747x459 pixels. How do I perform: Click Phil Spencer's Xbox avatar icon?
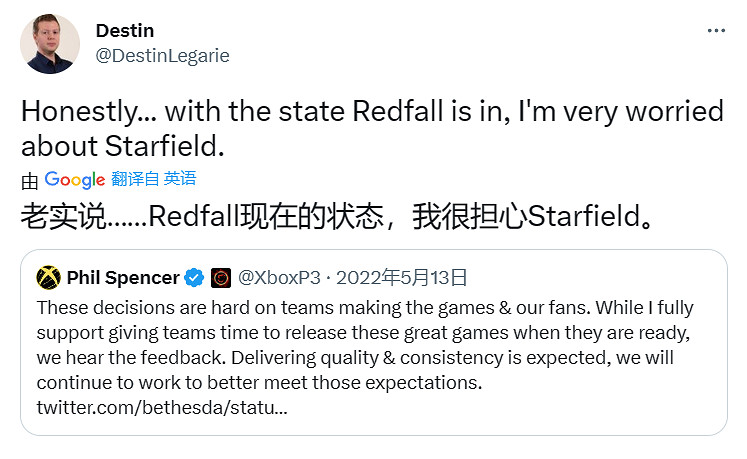coord(48,277)
